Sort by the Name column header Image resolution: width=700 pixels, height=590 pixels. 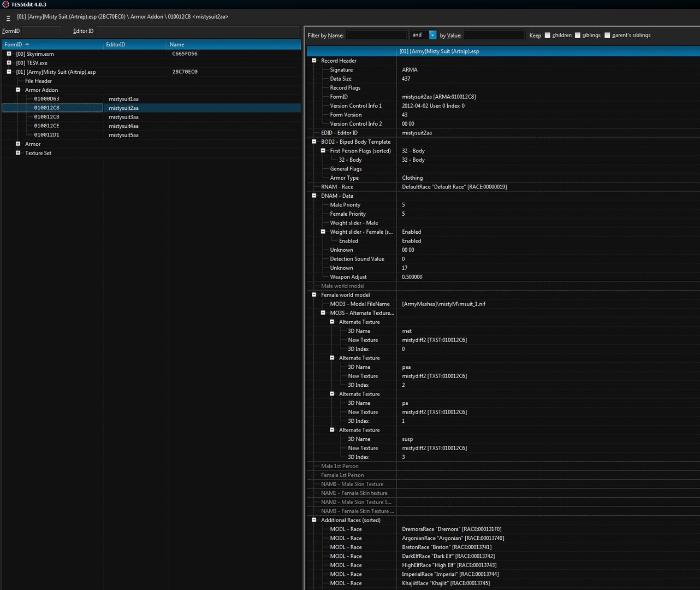coord(234,44)
